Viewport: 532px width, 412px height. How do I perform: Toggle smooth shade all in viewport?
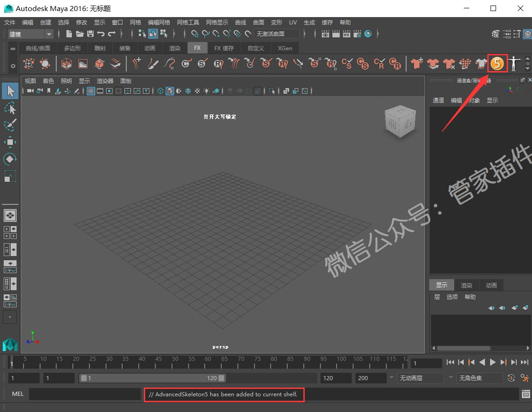tap(170, 91)
